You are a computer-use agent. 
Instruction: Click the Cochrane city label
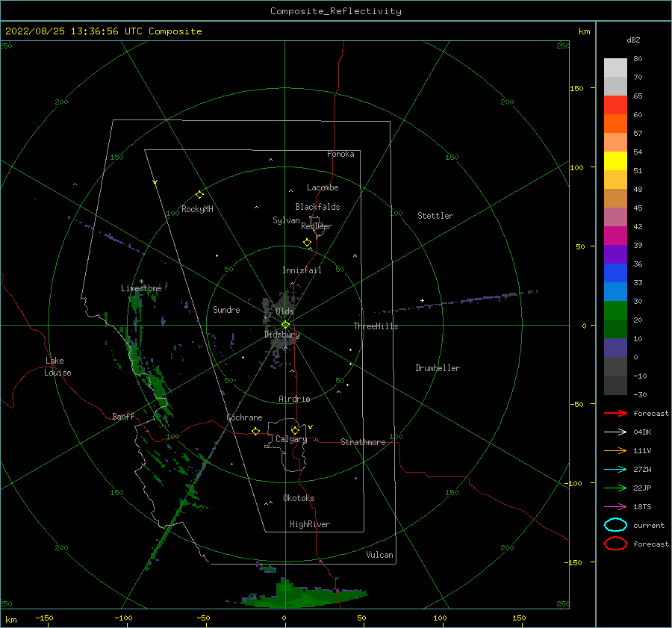pyautogui.click(x=244, y=417)
